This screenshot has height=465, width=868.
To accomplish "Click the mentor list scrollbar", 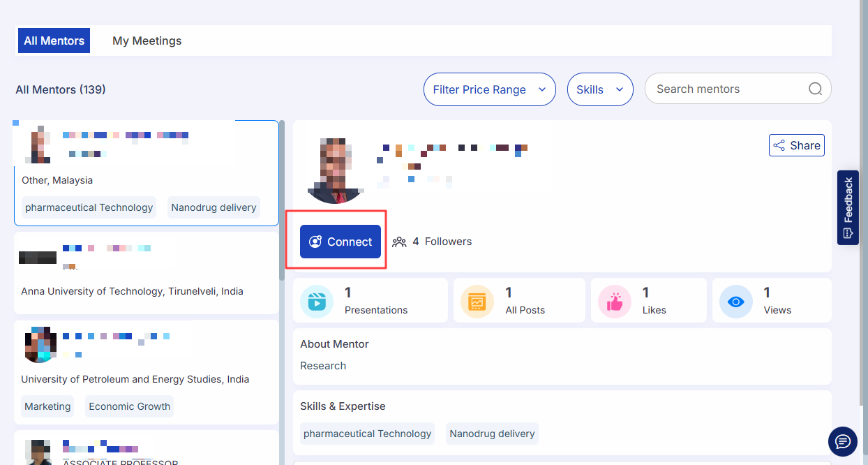I will click(x=282, y=202).
